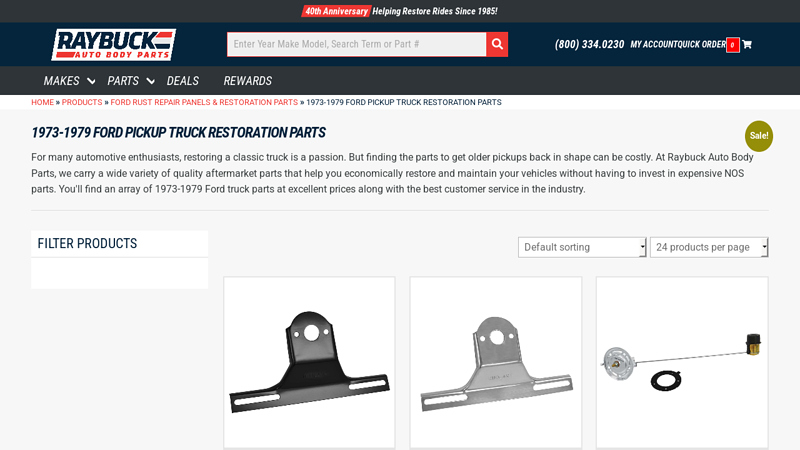Click the Raybuck Auto Body Parts logo
The height and width of the screenshot is (450, 800).
114,45
